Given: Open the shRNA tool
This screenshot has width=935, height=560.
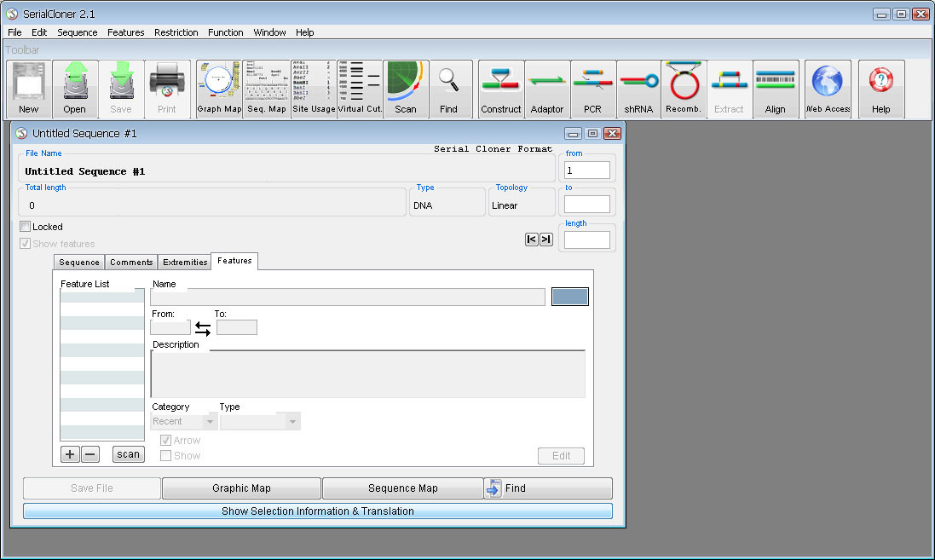Looking at the screenshot, I should pyautogui.click(x=638, y=89).
